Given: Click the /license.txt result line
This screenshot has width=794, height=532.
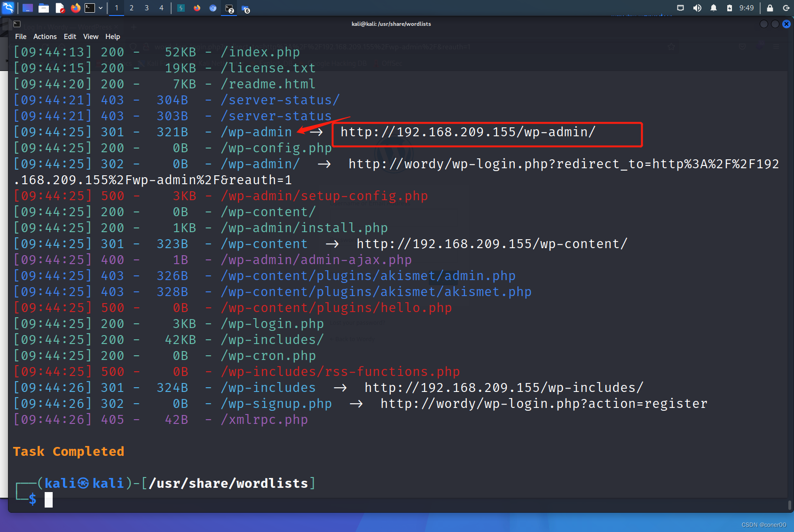Looking at the screenshot, I should [x=165, y=68].
